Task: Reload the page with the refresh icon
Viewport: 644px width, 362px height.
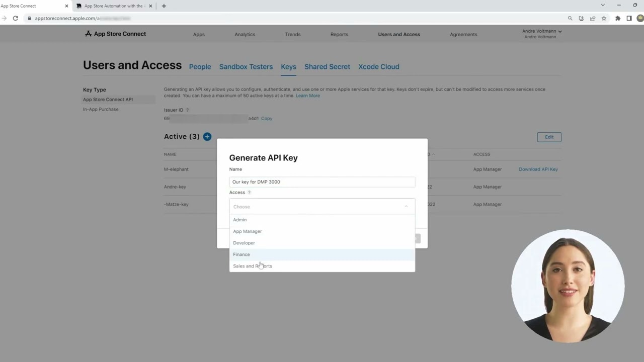Action: pyautogui.click(x=16, y=18)
